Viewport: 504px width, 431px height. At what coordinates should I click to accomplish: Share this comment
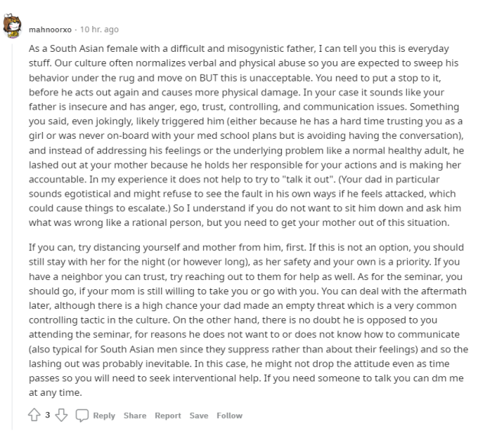pos(135,416)
